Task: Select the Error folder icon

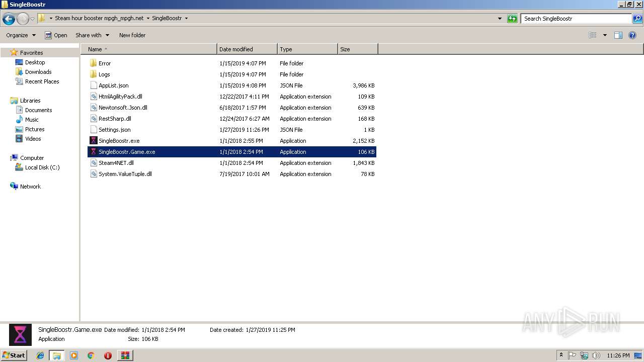Action: pyautogui.click(x=93, y=63)
